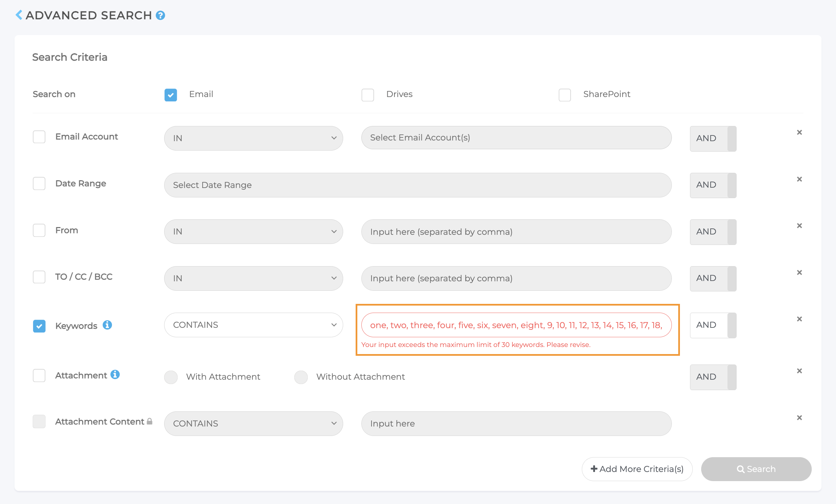This screenshot has width=836, height=504.
Task: Toggle the AND operator for Keywords row
Action: [x=713, y=325]
